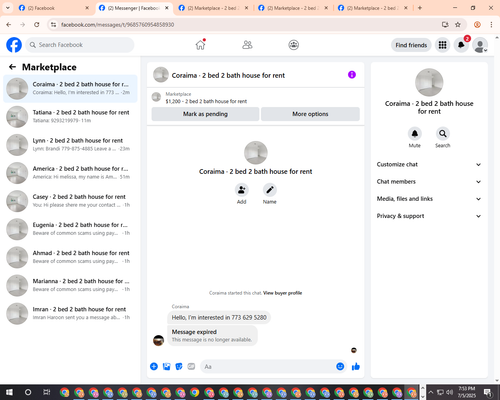Open Imran's conversation in the list
The image size is (500, 400).
click(x=70, y=313)
